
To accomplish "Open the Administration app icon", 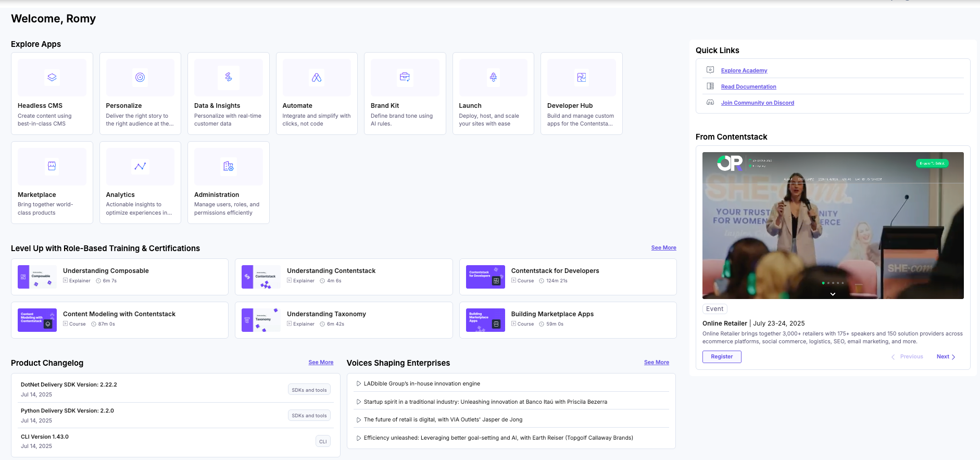I will 229,166.
